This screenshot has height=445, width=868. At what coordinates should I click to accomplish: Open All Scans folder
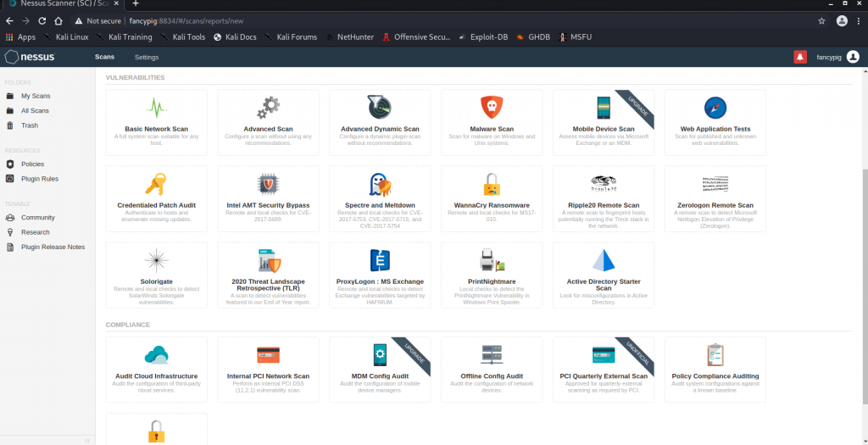[x=35, y=111]
